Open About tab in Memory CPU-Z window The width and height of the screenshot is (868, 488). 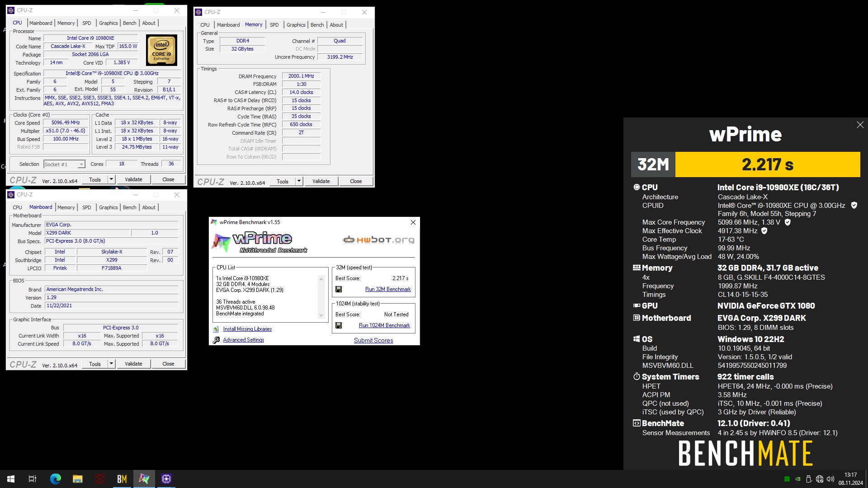(336, 25)
